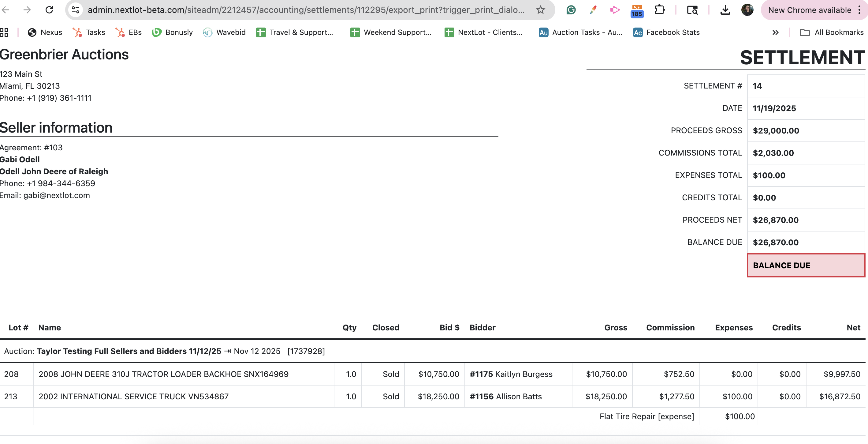Open the Chrome downloads icon
868x444 pixels.
tap(725, 10)
